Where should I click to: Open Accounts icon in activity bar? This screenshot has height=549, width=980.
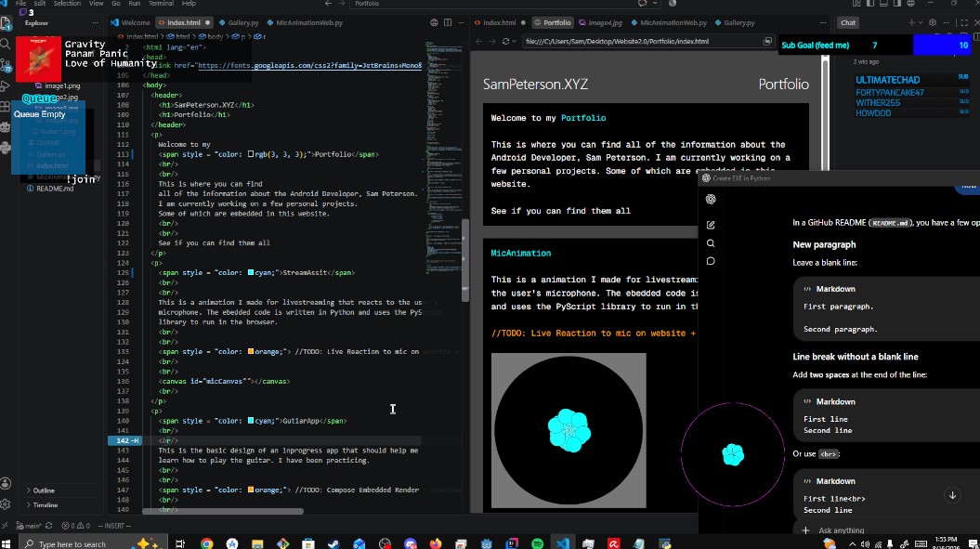(6, 483)
